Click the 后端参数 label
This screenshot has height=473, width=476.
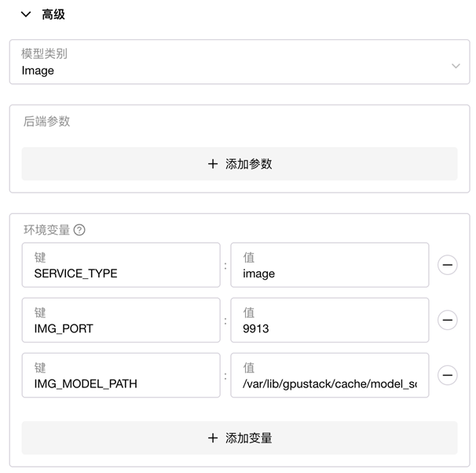(47, 122)
